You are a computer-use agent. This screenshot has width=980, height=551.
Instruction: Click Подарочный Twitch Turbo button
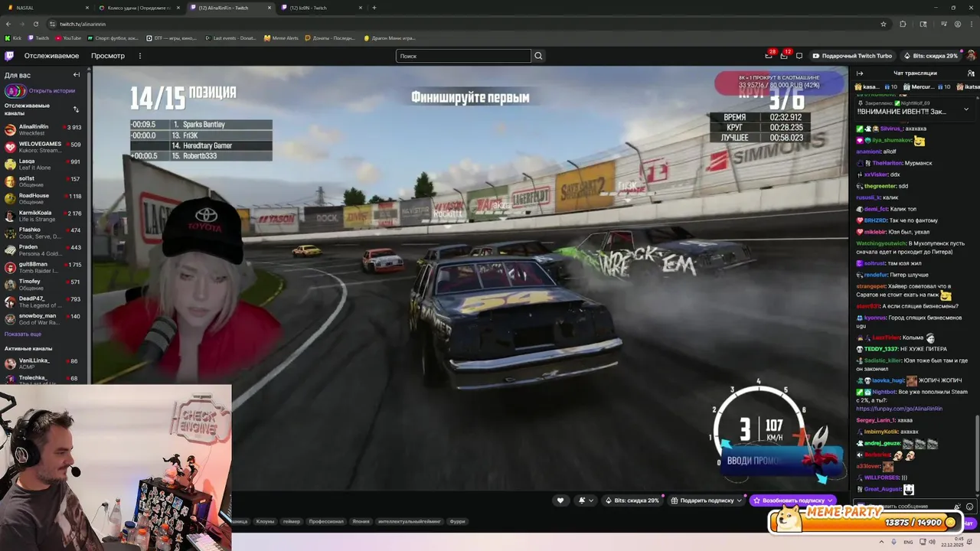coord(851,56)
